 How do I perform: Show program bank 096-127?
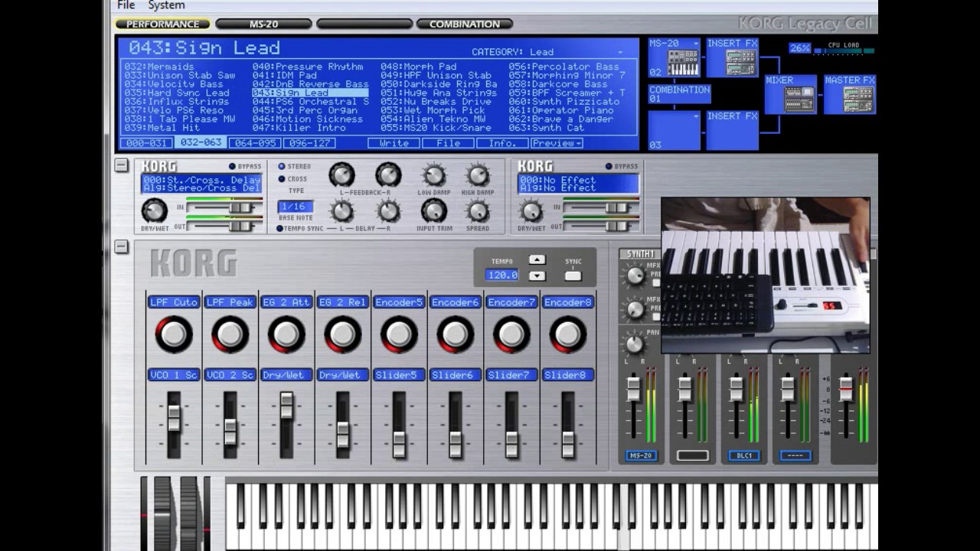click(x=309, y=143)
